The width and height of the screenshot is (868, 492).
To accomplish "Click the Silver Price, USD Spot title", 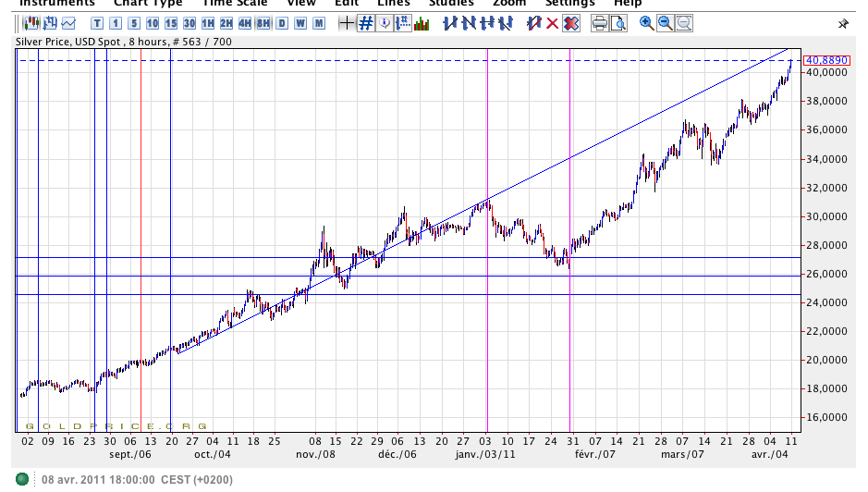I will (x=68, y=42).
